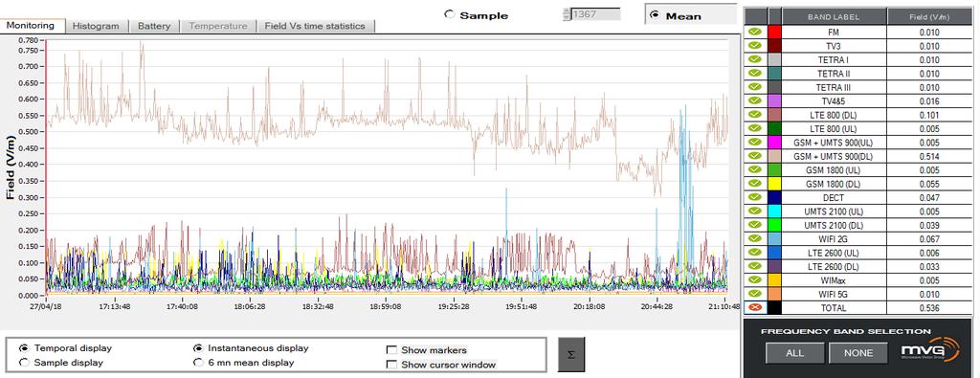Toggle the green check for UMTS 2100 (DL)
Image resolution: width=980 pixels, height=378 pixels.
pos(754,224)
